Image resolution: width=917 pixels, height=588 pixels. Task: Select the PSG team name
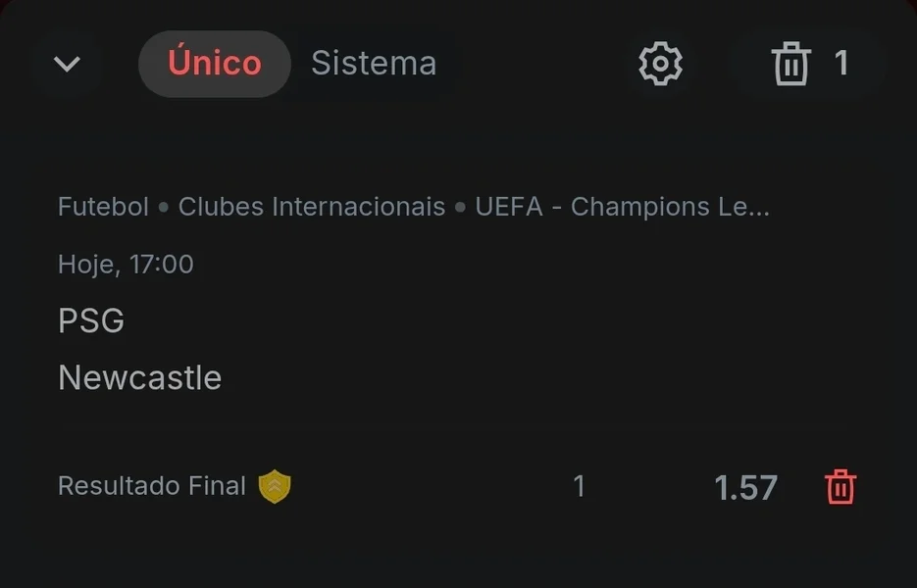[x=90, y=319]
